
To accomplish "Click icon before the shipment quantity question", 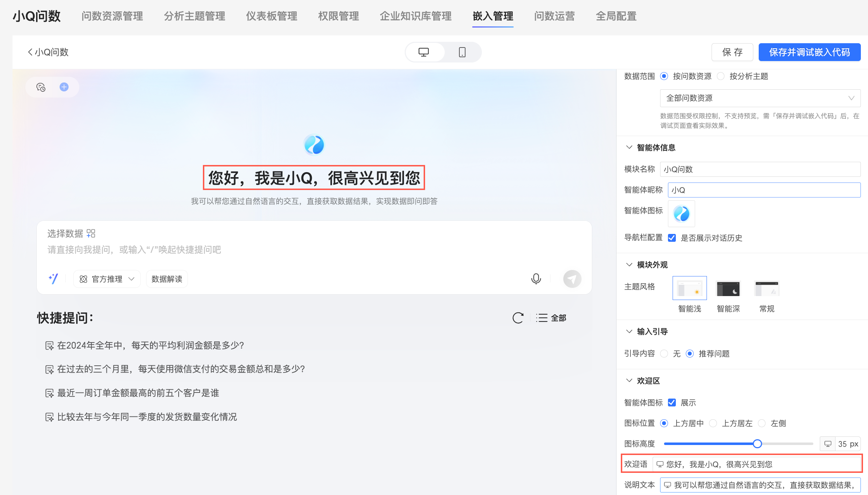I will point(49,417).
